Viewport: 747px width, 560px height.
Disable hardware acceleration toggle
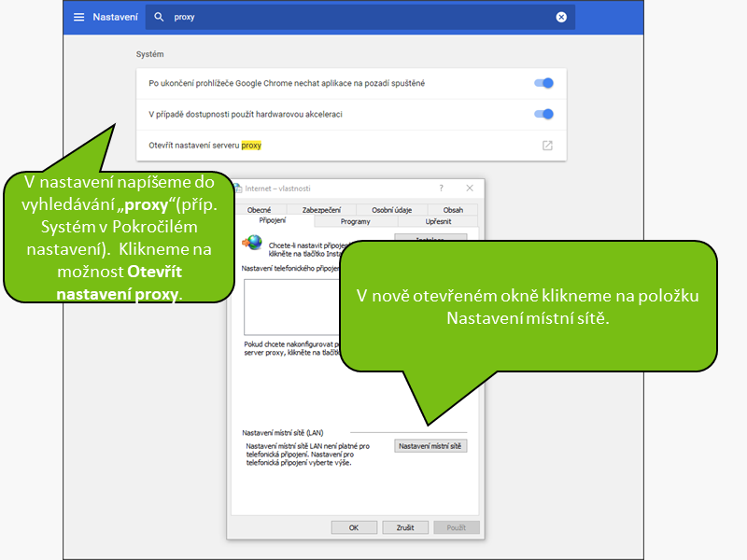click(x=543, y=114)
